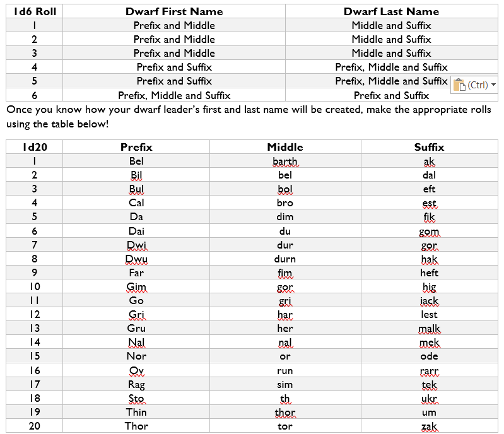Click the suffix 'ukr' cell
The width and height of the screenshot is (504, 434).
[429, 398]
